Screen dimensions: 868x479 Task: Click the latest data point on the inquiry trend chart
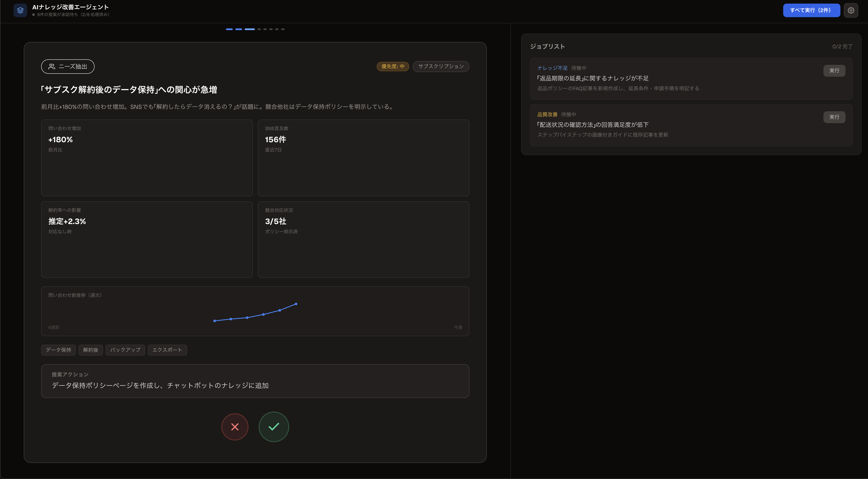point(296,304)
